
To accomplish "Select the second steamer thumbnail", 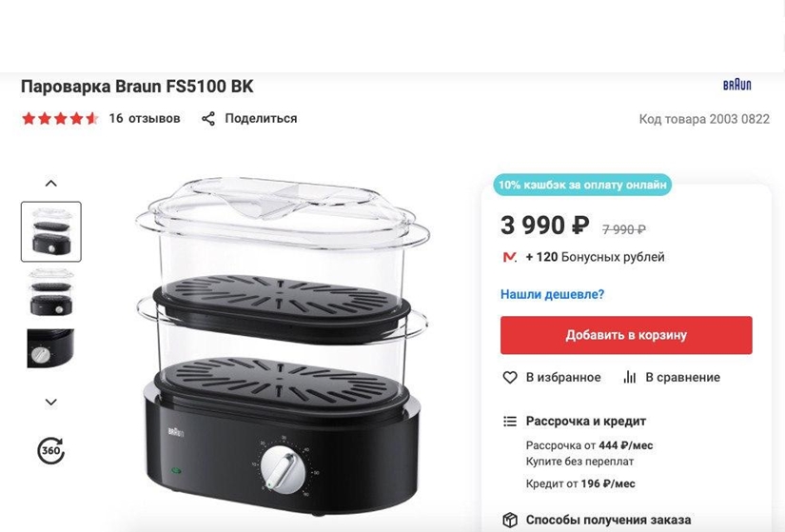I will 51,291.
